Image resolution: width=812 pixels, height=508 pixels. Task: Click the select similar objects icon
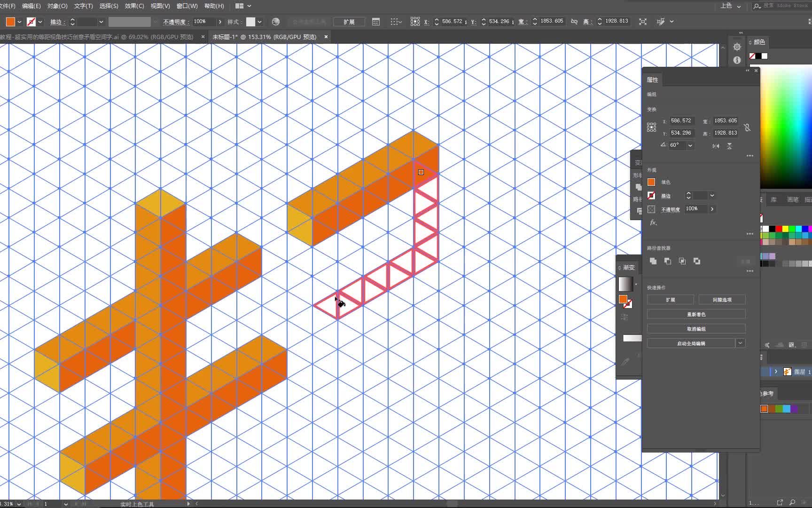(661, 22)
